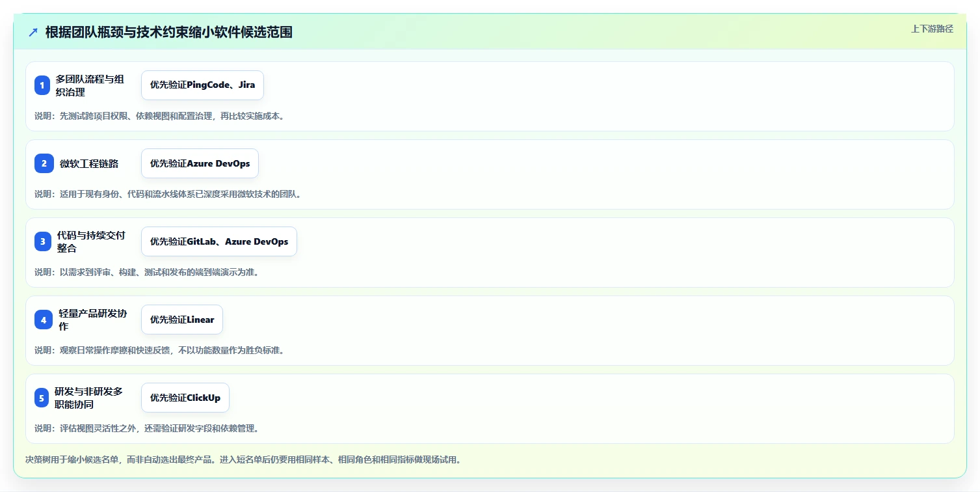Click the 多团队流程与组织治理 heading
The height and width of the screenshot is (492, 980).
point(89,85)
